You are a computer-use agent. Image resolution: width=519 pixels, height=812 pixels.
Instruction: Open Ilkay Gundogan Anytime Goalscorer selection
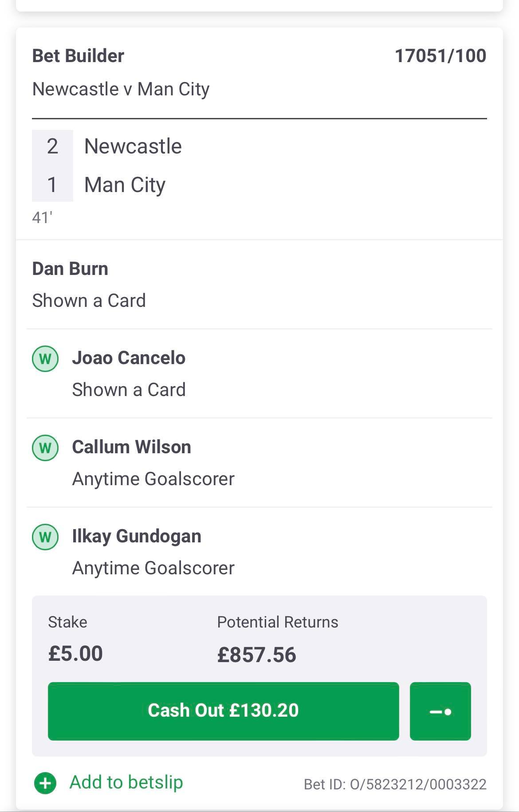(x=259, y=552)
